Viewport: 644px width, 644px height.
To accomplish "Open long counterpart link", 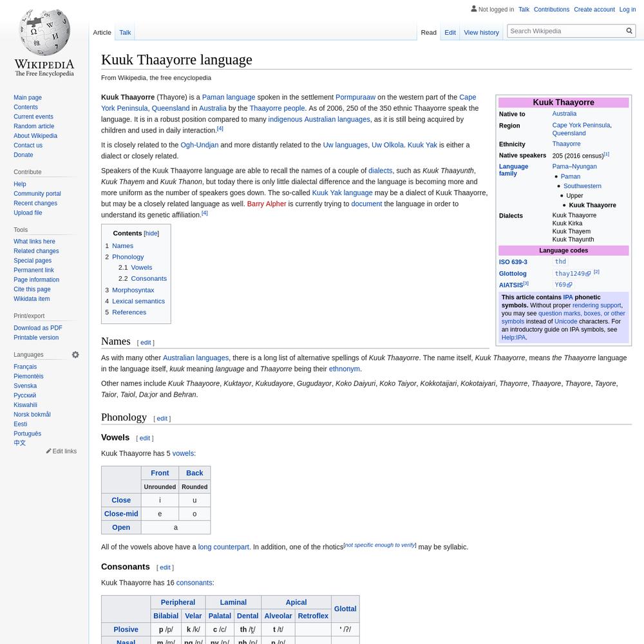I will pyautogui.click(x=223, y=547).
